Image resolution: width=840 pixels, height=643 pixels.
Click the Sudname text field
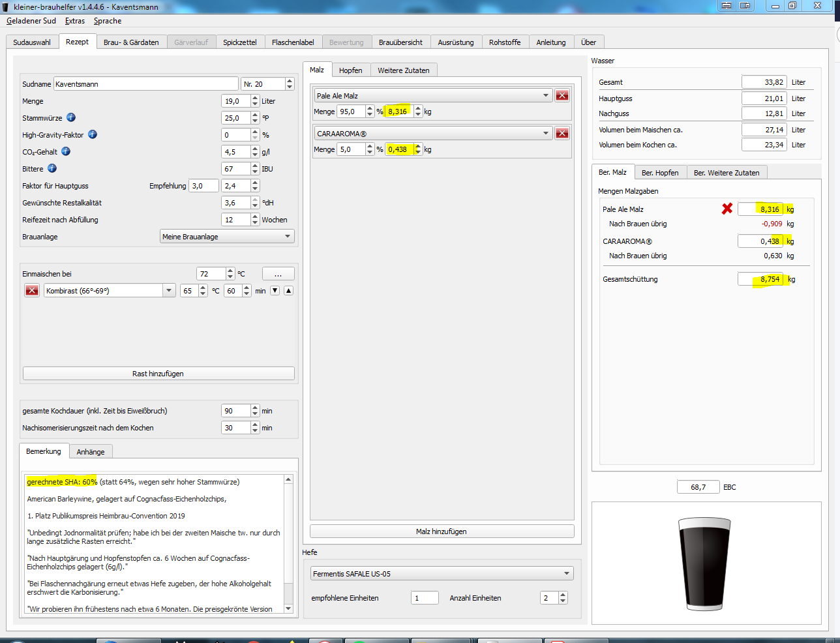pyautogui.click(x=145, y=84)
